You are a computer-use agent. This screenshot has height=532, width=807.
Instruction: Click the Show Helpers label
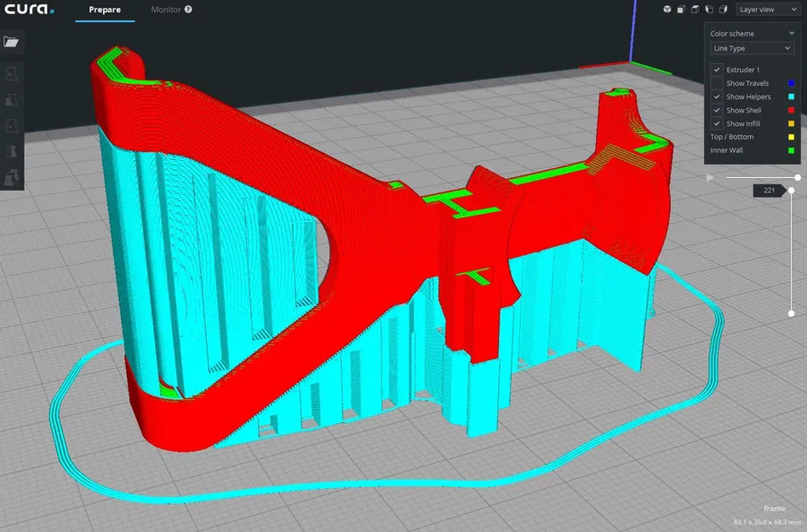point(748,97)
